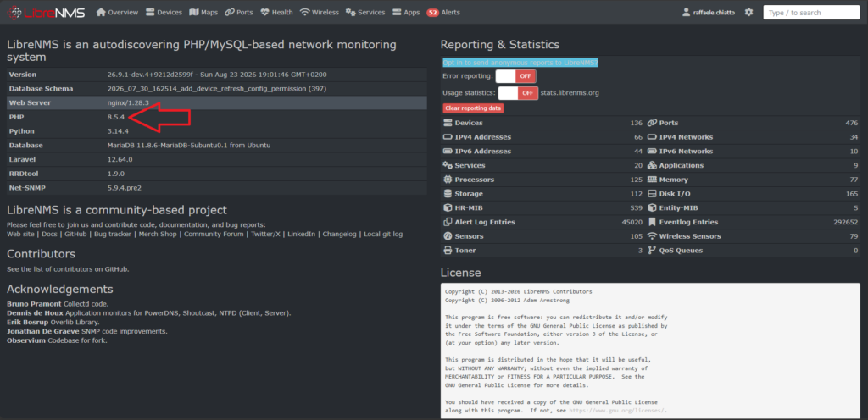The width and height of the screenshot is (868, 420).
Task: Click the Clear reporting data button
Action: coord(473,108)
